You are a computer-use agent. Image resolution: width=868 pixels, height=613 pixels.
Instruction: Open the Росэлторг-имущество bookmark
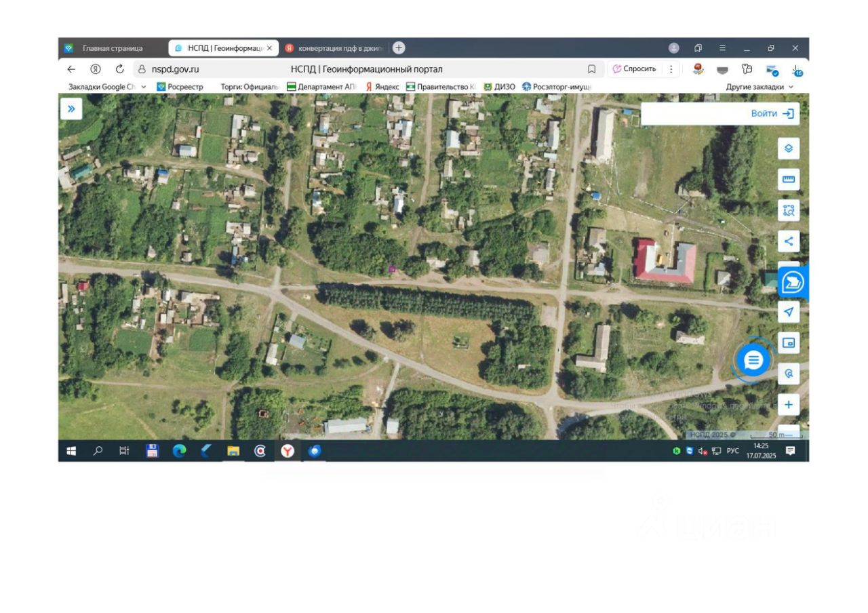tap(557, 87)
